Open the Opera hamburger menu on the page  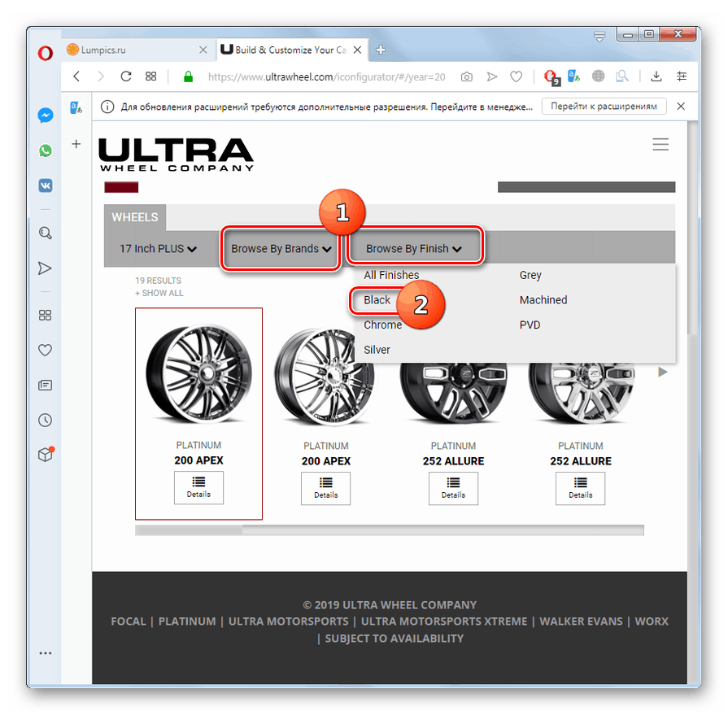tap(660, 144)
